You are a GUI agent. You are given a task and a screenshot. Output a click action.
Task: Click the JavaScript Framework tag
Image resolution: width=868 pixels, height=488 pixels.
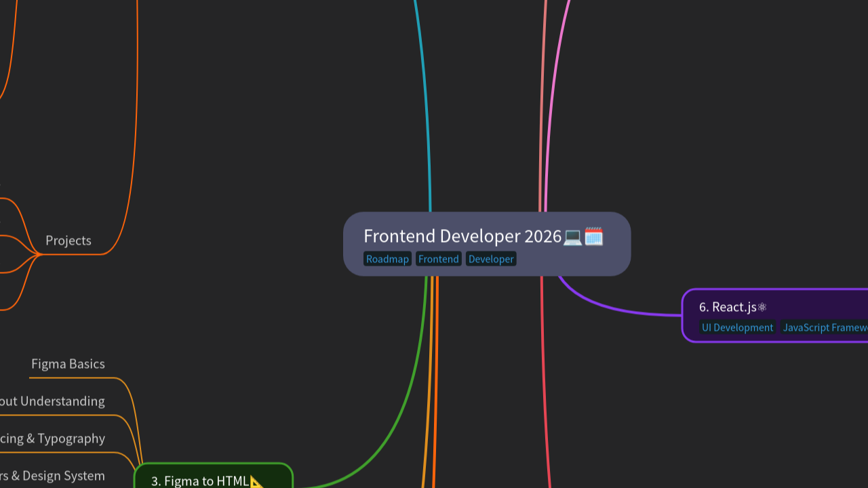[825, 327]
